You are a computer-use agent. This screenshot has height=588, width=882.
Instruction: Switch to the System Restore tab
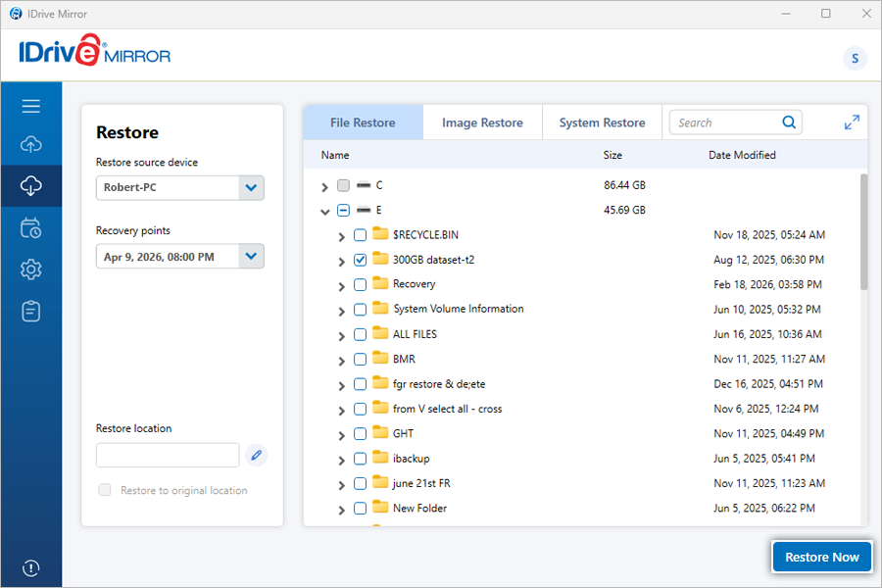[x=602, y=122]
